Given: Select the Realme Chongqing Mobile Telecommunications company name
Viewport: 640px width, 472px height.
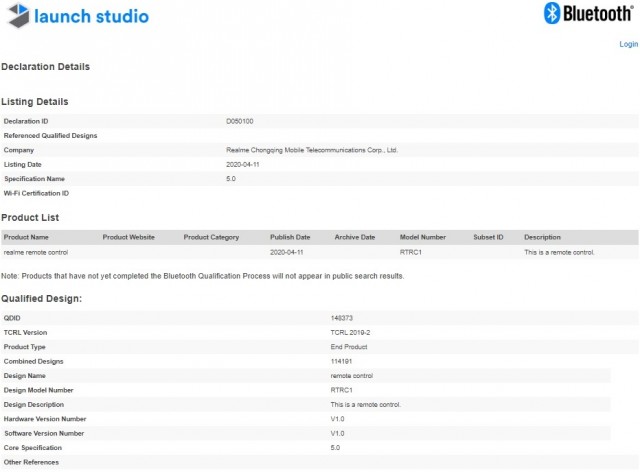Looking at the screenshot, I should (312, 150).
